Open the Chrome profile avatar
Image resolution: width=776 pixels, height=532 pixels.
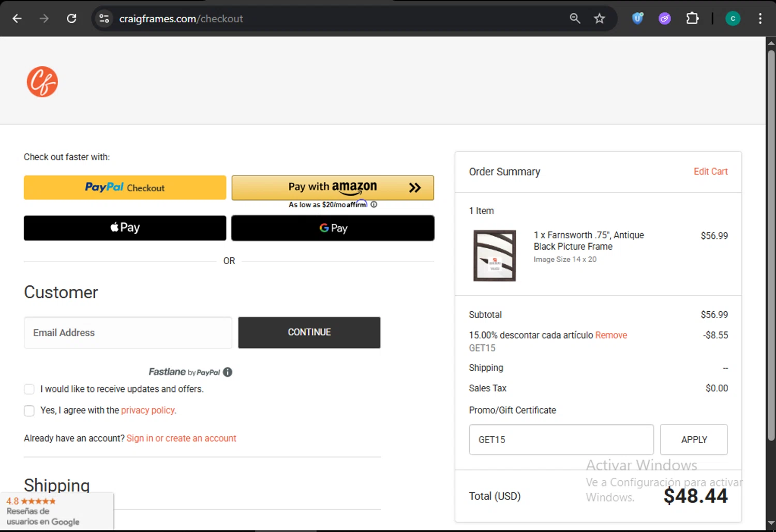[733, 19]
